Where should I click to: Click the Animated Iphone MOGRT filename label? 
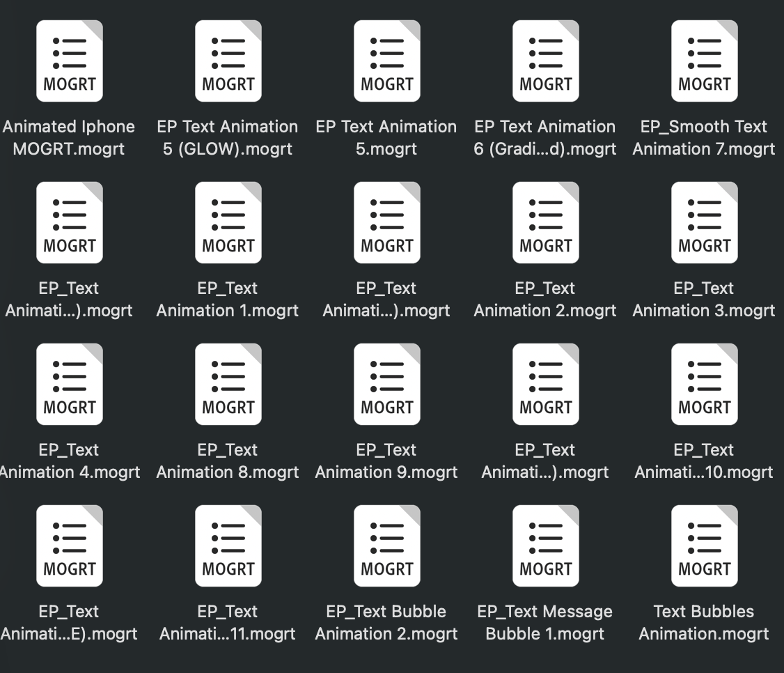pyautogui.click(x=70, y=137)
